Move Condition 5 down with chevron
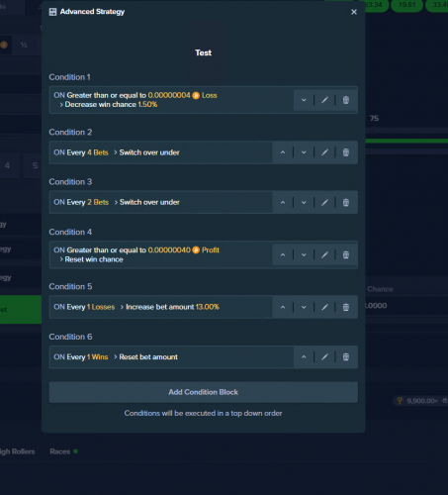 click(304, 307)
